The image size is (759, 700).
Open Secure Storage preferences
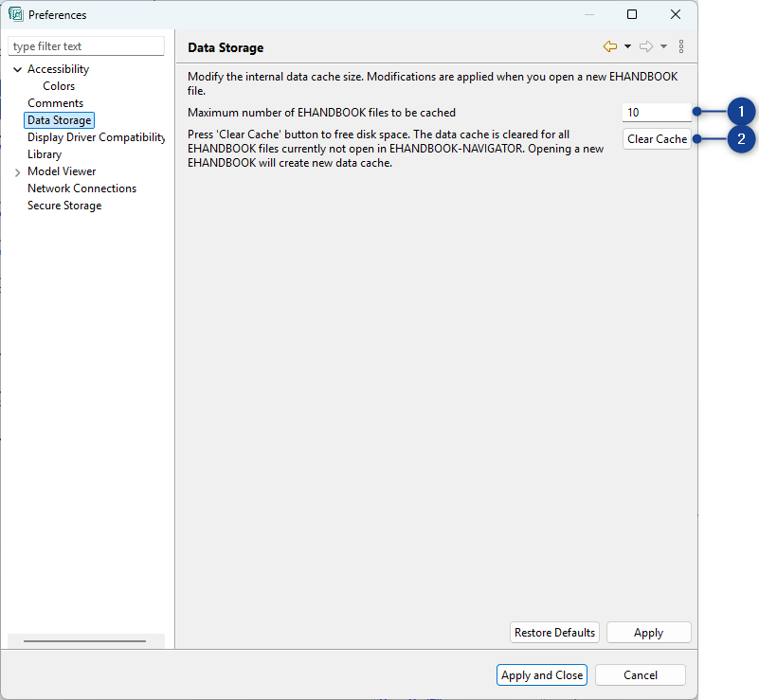(64, 206)
